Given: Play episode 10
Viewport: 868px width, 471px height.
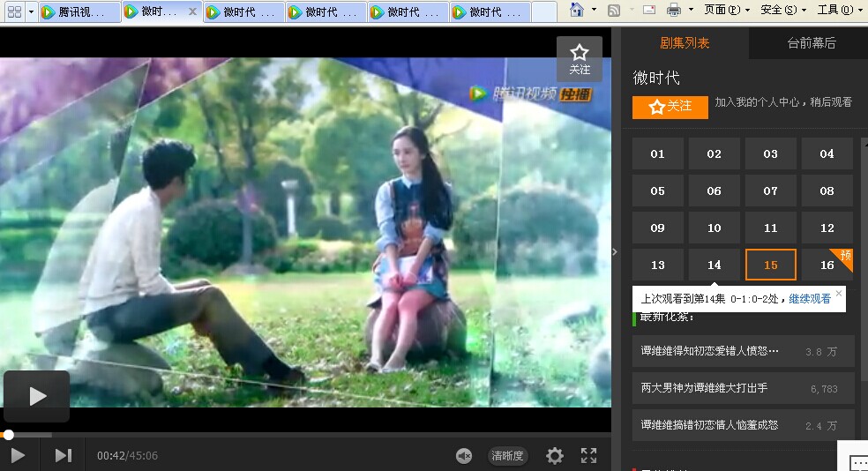Looking at the screenshot, I should point(715,228).
